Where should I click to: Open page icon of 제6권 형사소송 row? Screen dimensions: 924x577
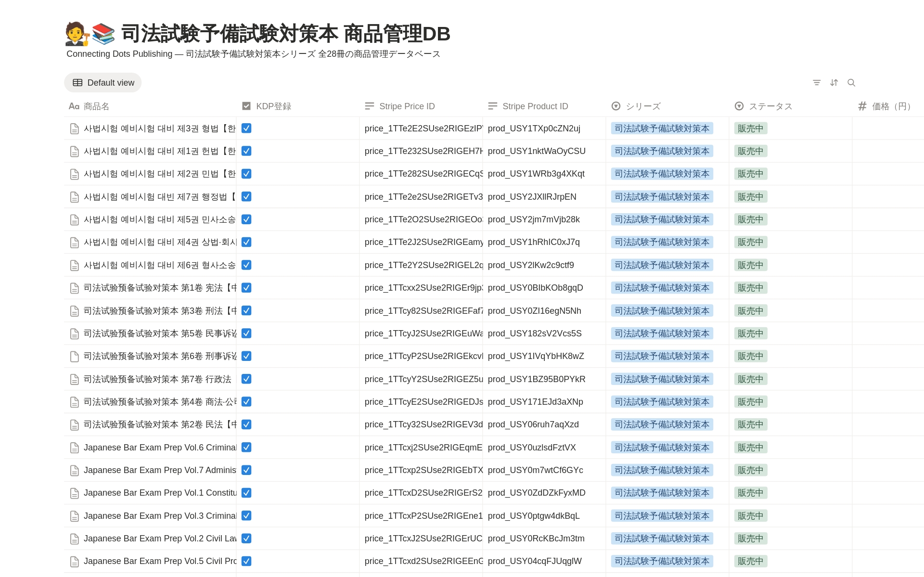pyautogui.click(x=75, y=266)
